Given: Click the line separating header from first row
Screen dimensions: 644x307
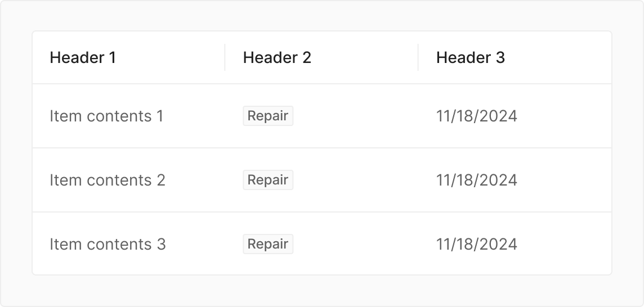Looking at the screenshot, I should pos(322,84).
